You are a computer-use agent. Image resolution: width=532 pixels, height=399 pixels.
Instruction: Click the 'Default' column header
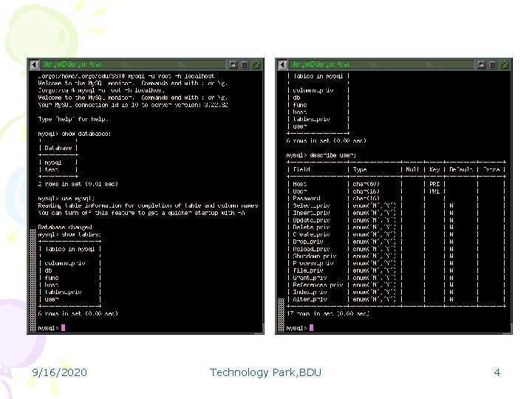[x=461, y=169]
